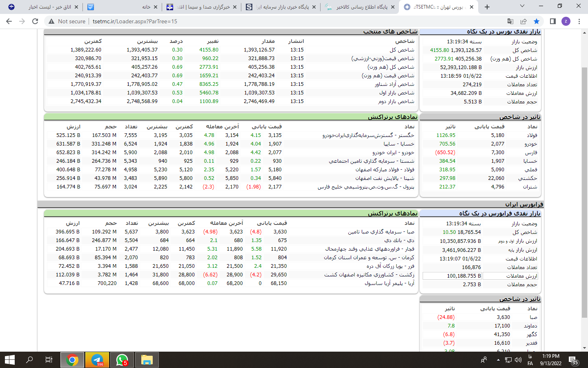Switch to پایگاه اطلاع رسانی کالاخبر tab
Image resolution: width=588 pixels, height=368 pixels.
tap(359, 7)
